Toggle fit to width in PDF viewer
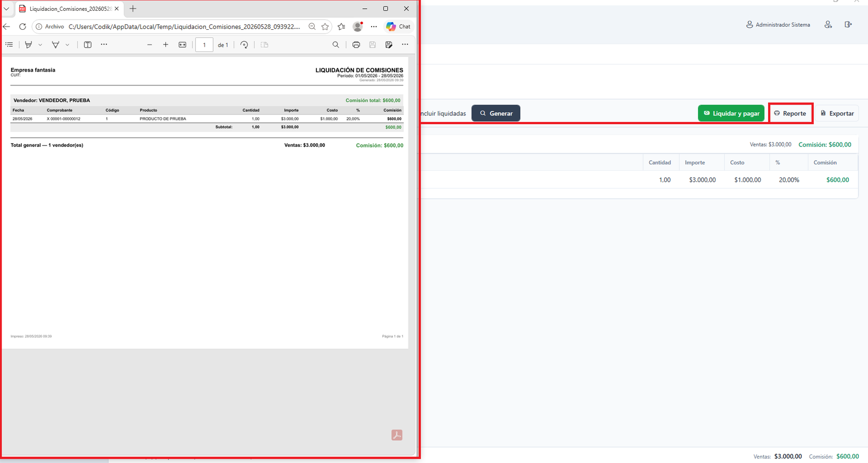 pos(182,44)
